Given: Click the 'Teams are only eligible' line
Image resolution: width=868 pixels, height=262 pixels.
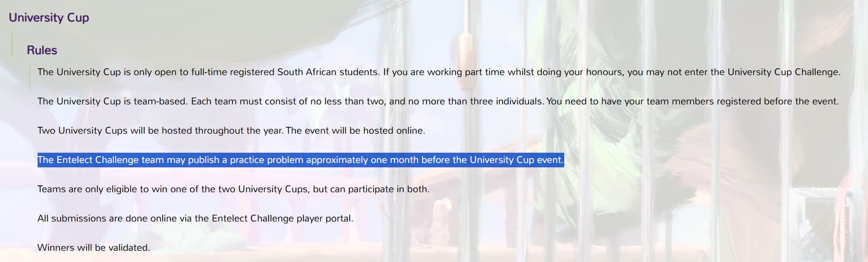Looking at the screenshot, I should coord(233,189).
